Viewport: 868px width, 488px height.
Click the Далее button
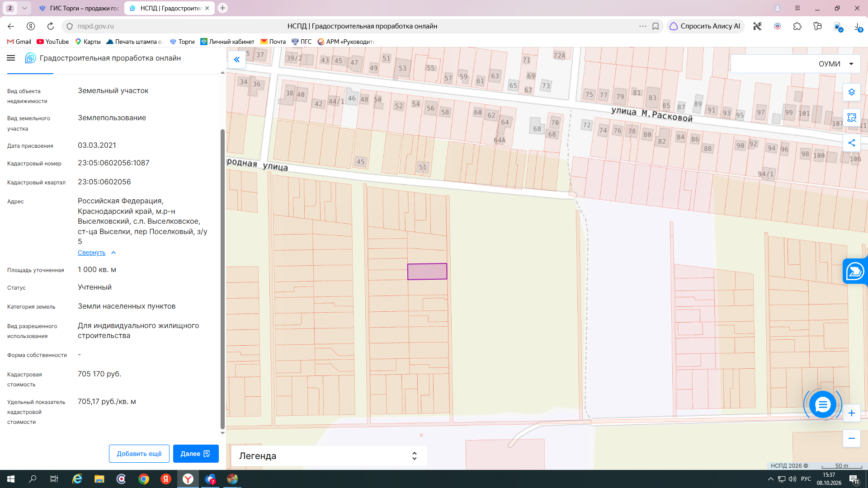[x=196, y=454]
